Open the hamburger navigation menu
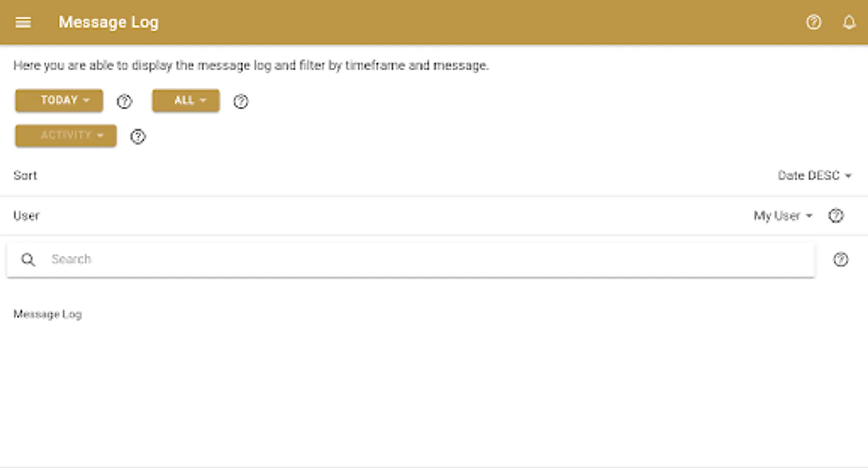The height and width of the screenshot is (468, 868). coord(23,22)
